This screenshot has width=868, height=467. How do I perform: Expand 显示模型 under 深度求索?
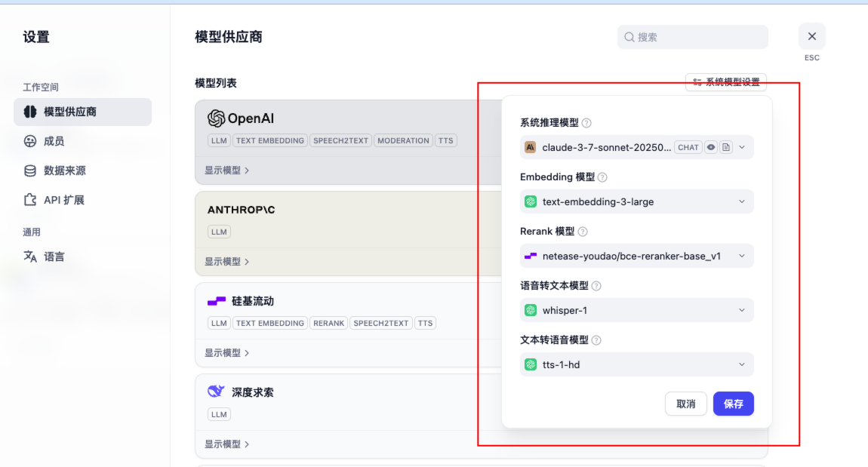click(227, 444)
